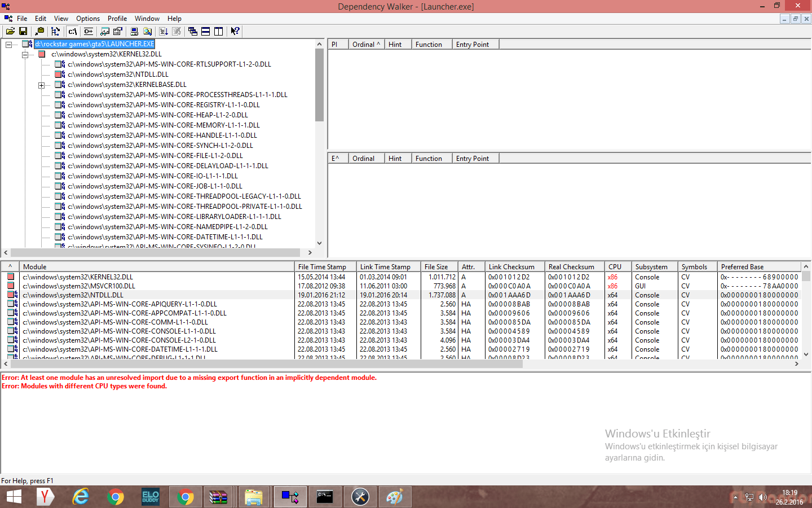Click KERNEL32.DLL module icon in tree
Viewport: 812px width, 508px height.
[42, 54]
